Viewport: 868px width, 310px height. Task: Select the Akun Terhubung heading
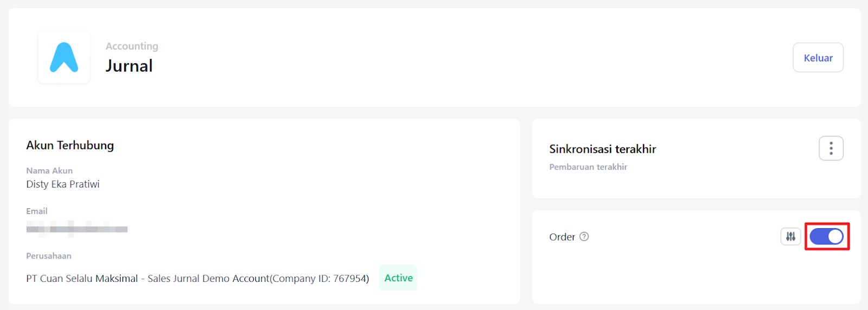[x=70, y=145]
